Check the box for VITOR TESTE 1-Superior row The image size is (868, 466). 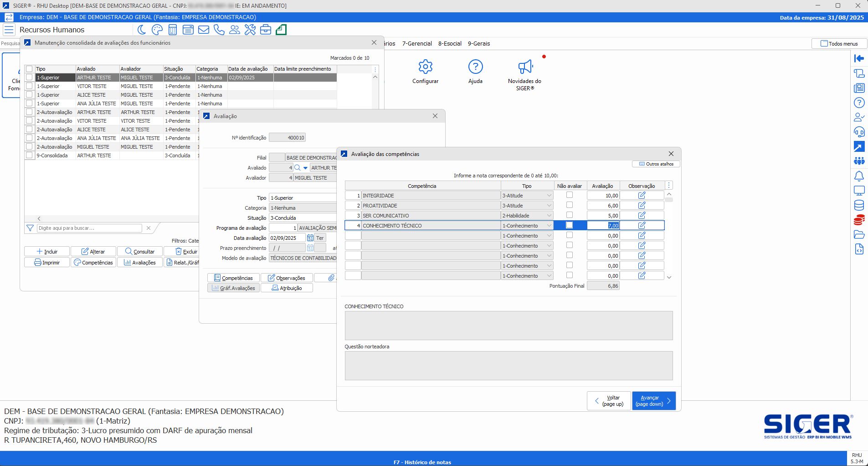tap(30, 86)
